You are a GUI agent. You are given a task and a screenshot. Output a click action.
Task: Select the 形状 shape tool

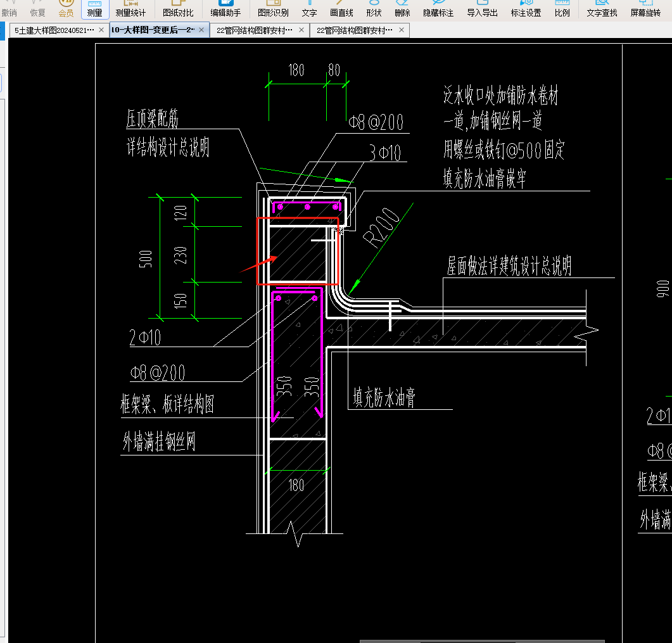click(x=374, y=9)
